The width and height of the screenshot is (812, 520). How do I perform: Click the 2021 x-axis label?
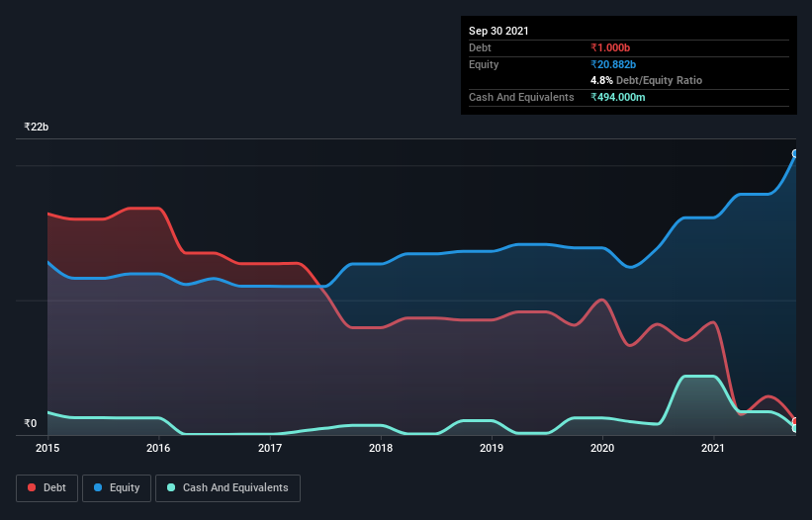[x=713, y=448]
